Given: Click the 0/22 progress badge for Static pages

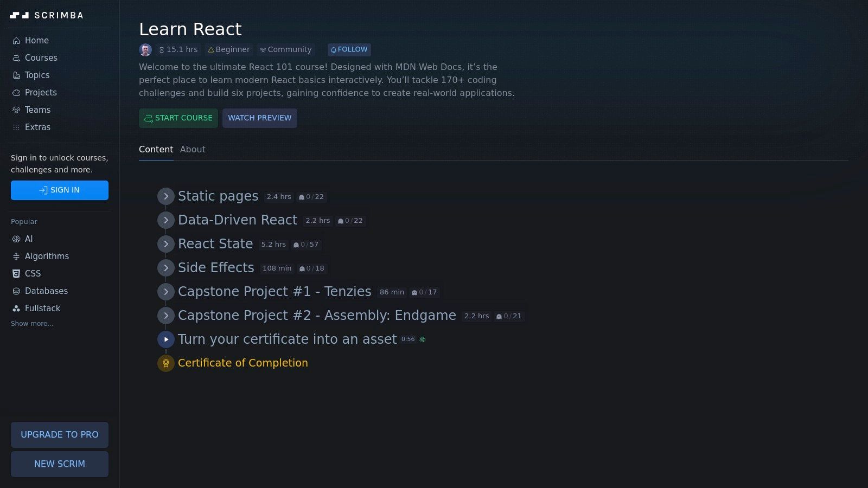Looking at the screenshot, I should (x=311, y=197).
